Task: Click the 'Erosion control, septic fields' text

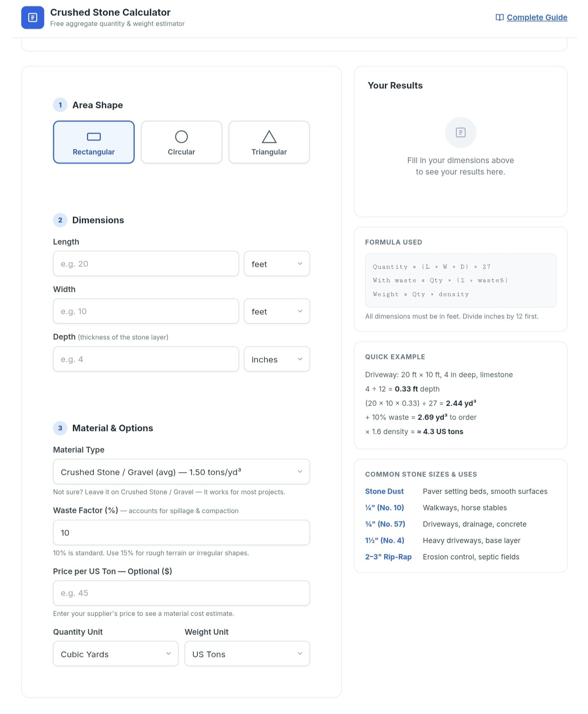Action: (471, 557)
